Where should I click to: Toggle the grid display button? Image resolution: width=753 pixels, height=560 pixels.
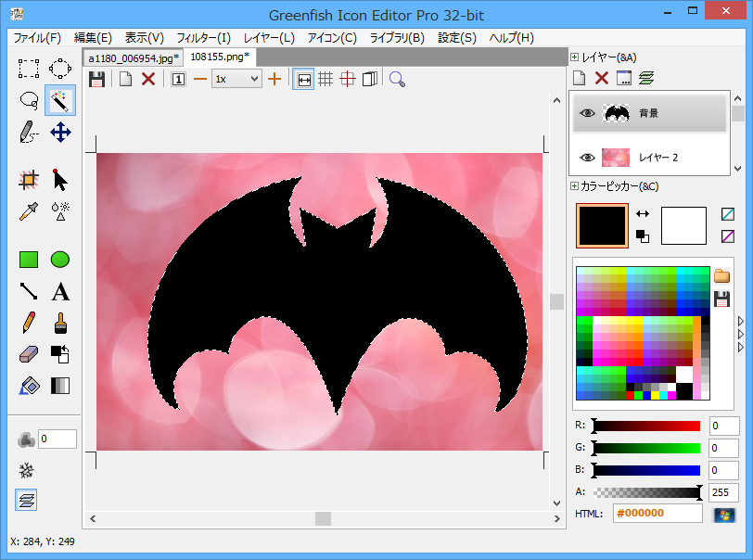[325, 79]
